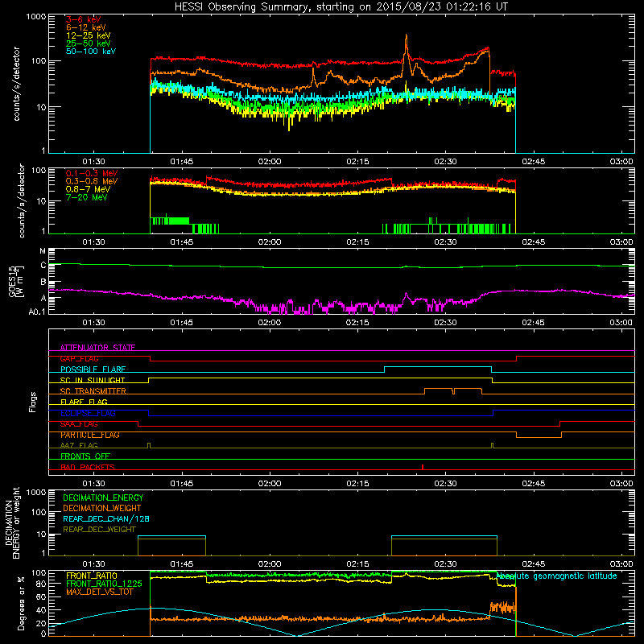Click the "02:15" tick under the MeV panel
Viewport: 644px width, 644px height.
click(x=357, y=242)
